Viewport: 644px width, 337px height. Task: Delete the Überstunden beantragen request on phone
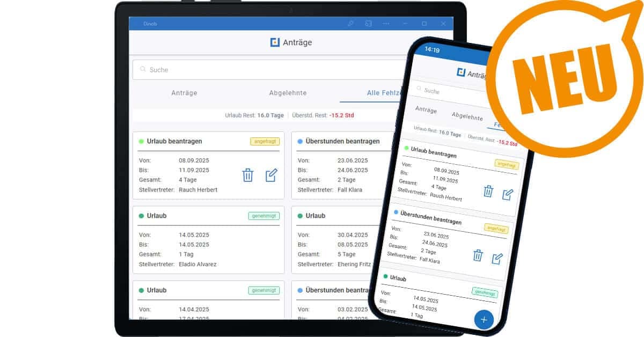(478, 255)
